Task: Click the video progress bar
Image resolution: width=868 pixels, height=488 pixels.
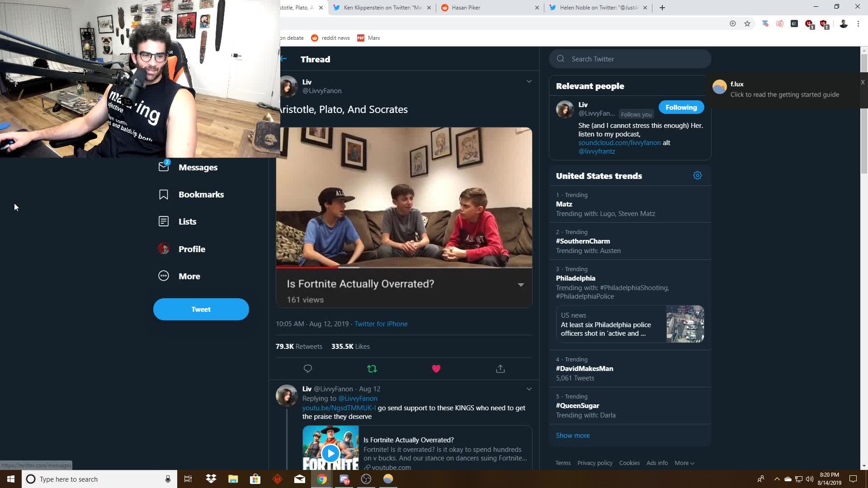Action: pos(404,267)
